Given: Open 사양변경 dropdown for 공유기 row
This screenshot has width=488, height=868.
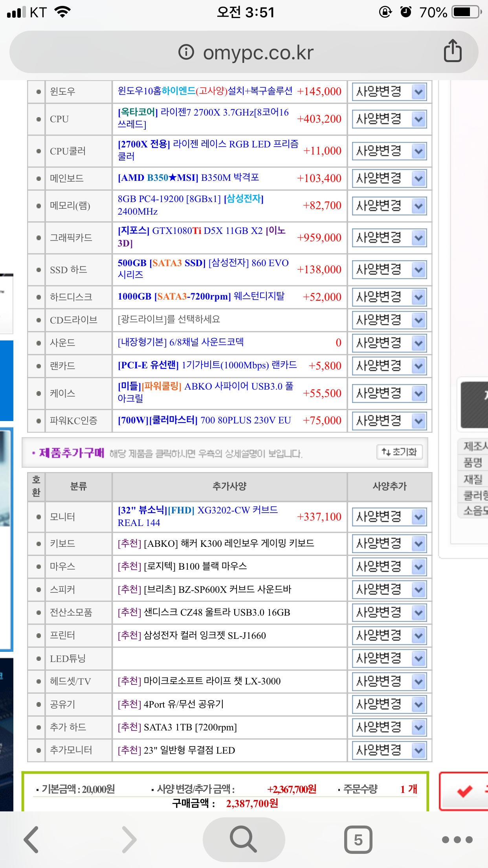Looking at the screenshot, I should pyautogui.click(x=389, y=704).
